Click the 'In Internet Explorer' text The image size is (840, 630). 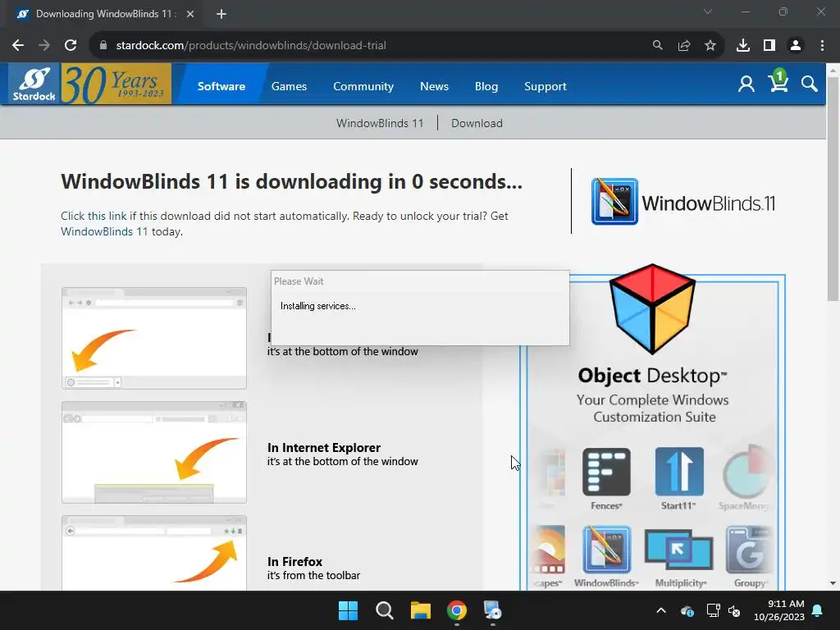323,448
